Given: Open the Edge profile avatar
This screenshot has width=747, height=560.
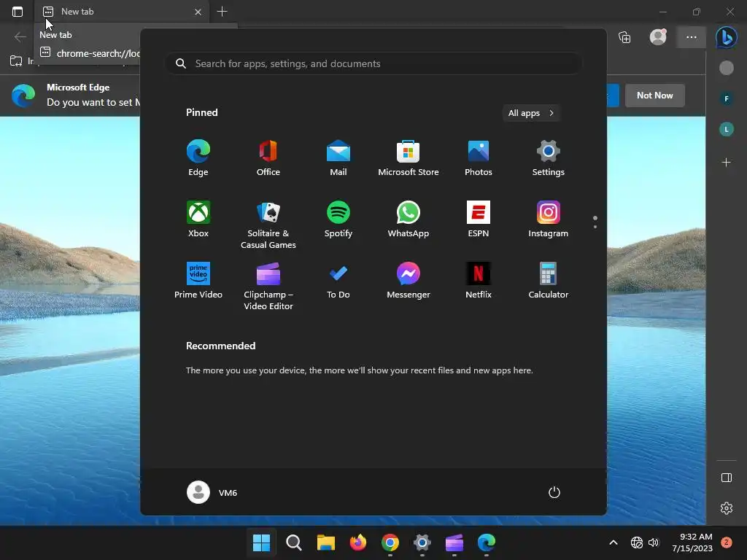Looking at the screenshot, I should click(658, 36).
